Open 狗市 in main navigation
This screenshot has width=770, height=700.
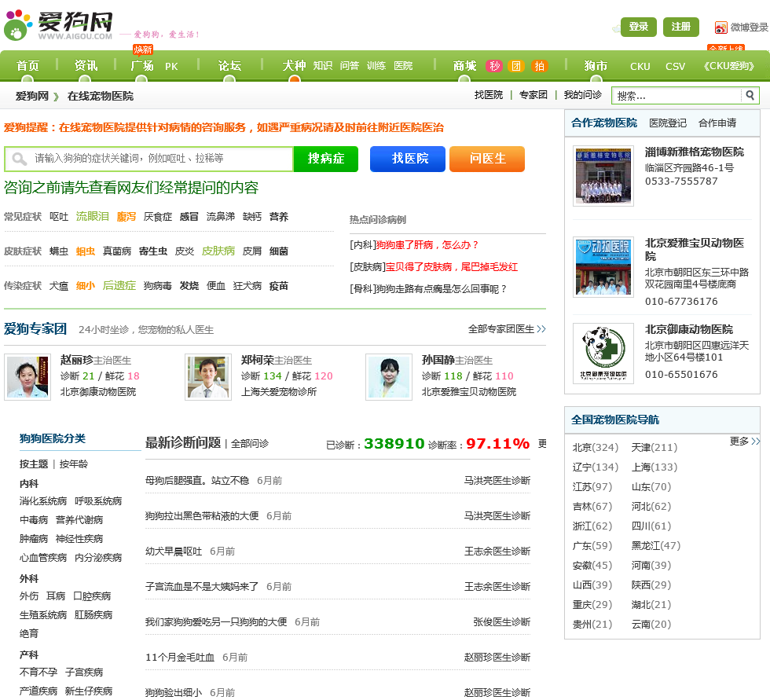(x=596, y=66)
